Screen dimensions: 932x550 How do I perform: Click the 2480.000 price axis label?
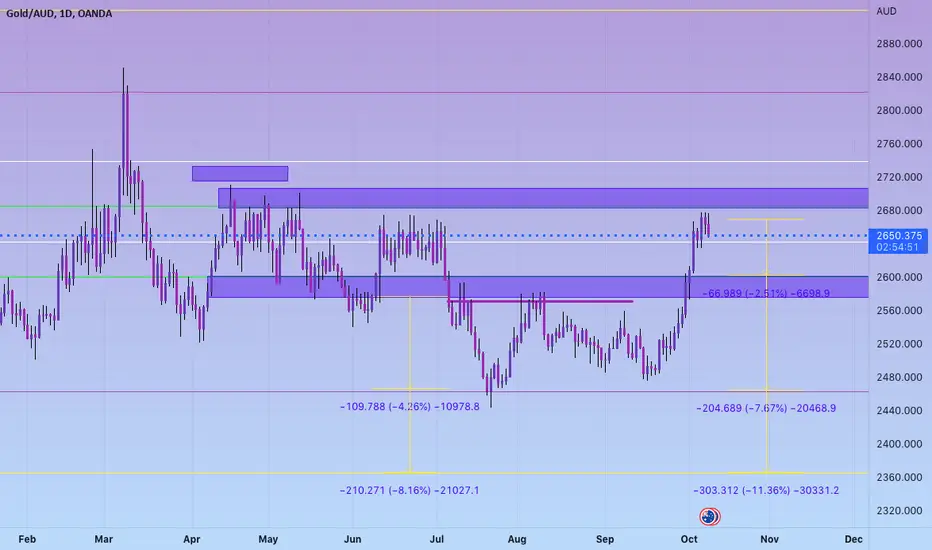(x=899, y=377)
